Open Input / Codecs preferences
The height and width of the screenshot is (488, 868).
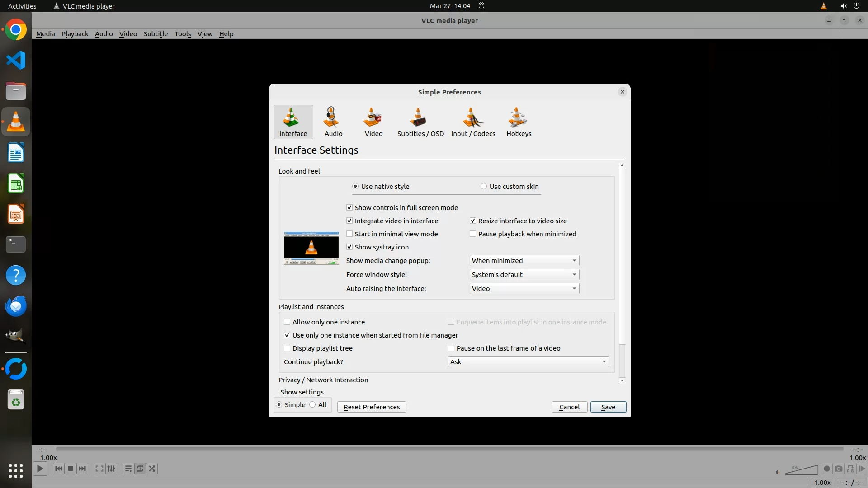click(x=473, y=122)
